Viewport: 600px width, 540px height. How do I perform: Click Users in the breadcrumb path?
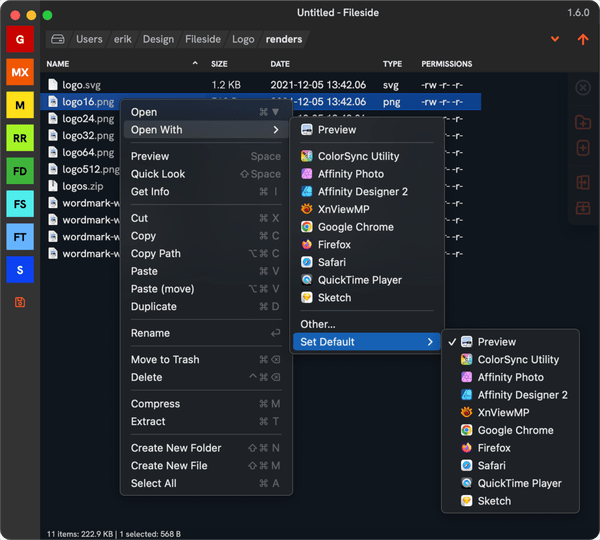tap(89, 39)
